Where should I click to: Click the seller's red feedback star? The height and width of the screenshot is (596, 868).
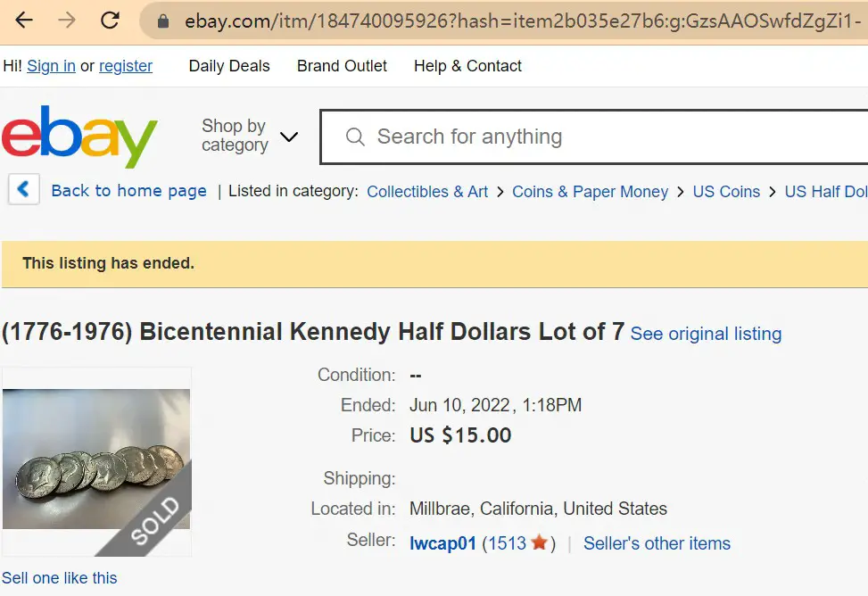pos(539,542)
